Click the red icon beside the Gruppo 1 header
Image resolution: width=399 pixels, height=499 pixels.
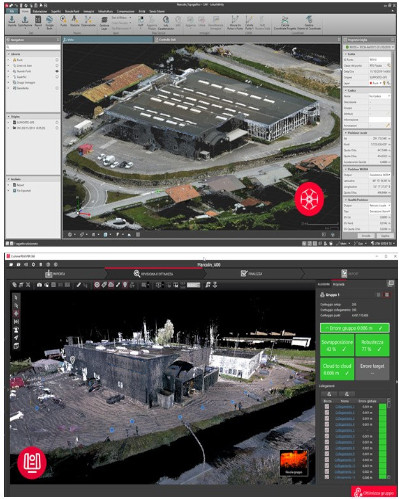(387, 295)
